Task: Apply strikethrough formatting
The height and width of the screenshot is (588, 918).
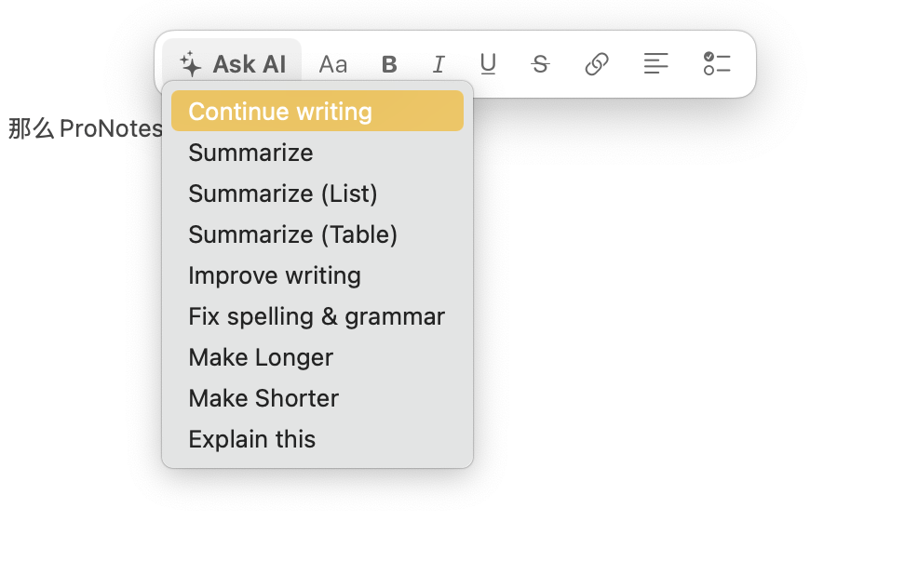Action: click(540, 64)
